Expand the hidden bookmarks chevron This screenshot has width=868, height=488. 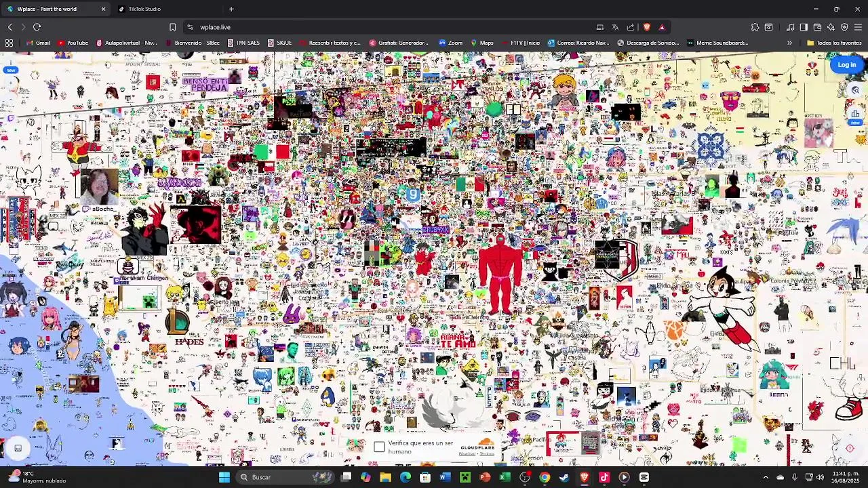789,43
